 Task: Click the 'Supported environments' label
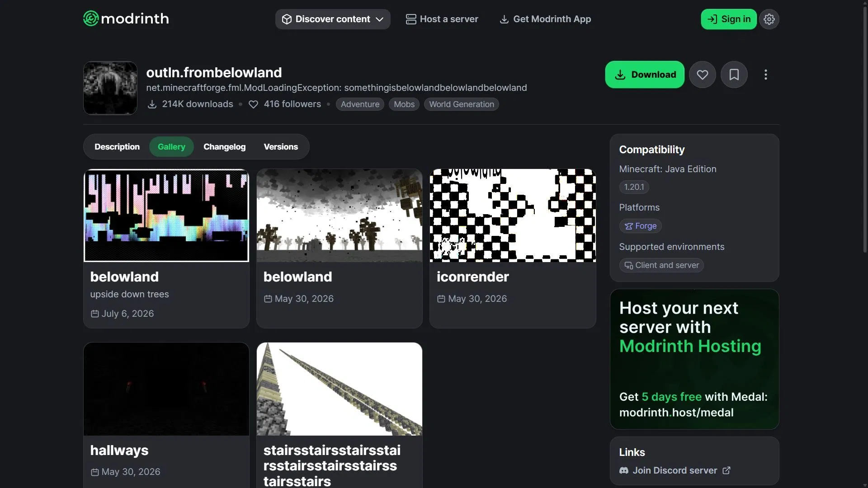672,247
